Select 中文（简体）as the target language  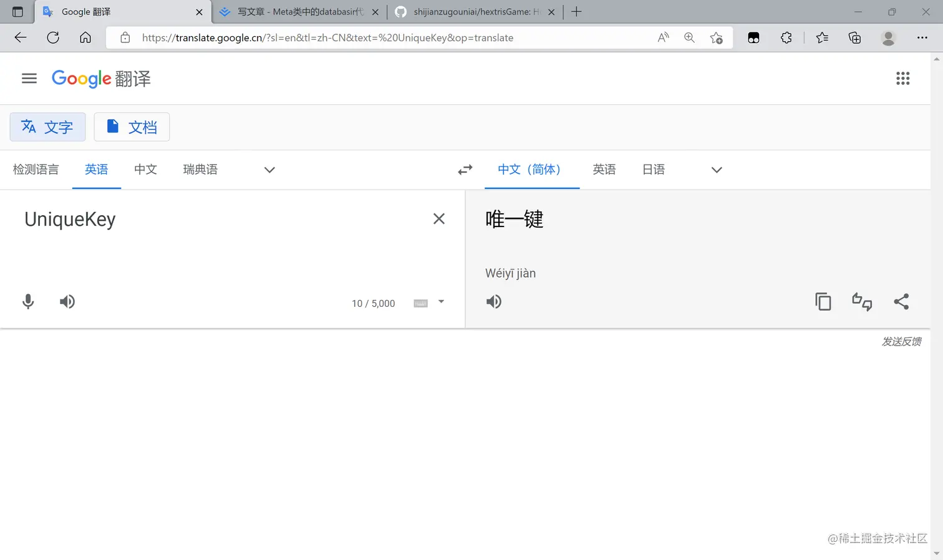532,170
